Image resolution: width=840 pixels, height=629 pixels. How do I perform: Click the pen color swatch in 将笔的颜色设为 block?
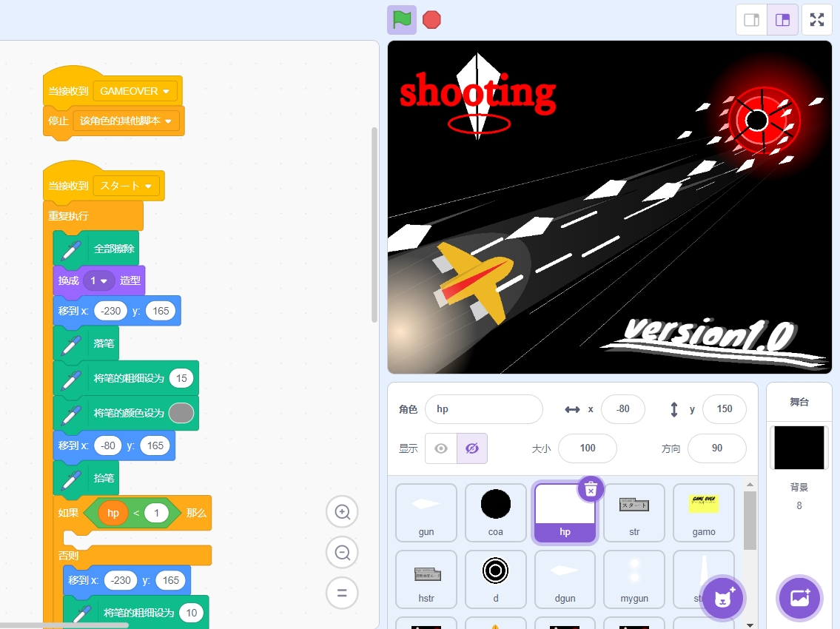181,413
